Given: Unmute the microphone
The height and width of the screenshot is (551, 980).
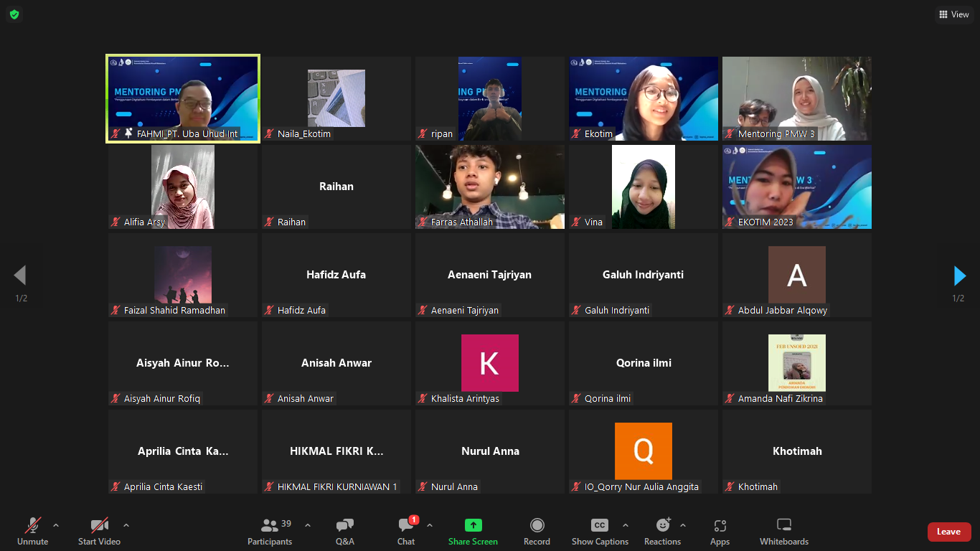Looking at the screenshot, I should 33,525.
